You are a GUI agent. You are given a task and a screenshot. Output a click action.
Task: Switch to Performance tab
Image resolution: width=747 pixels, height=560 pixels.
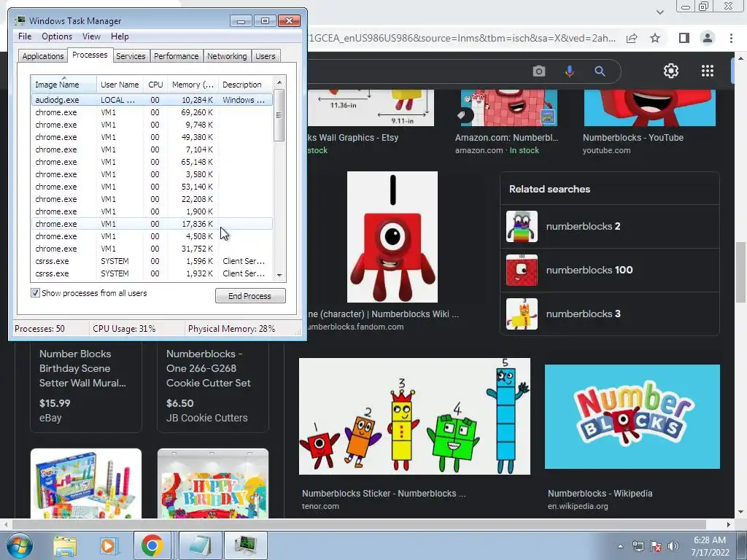(x=177, y=56)
